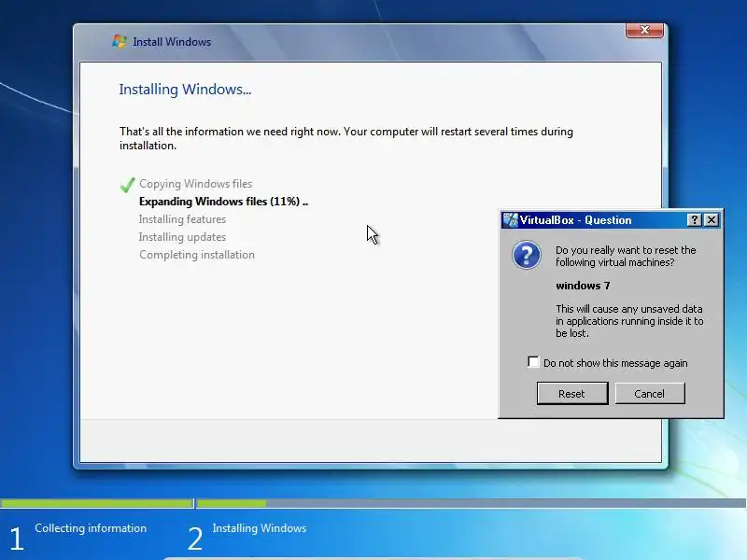747x560 pixels.
Task: Click the 'Installing Windows' progress bar
Action: (472, 503)
